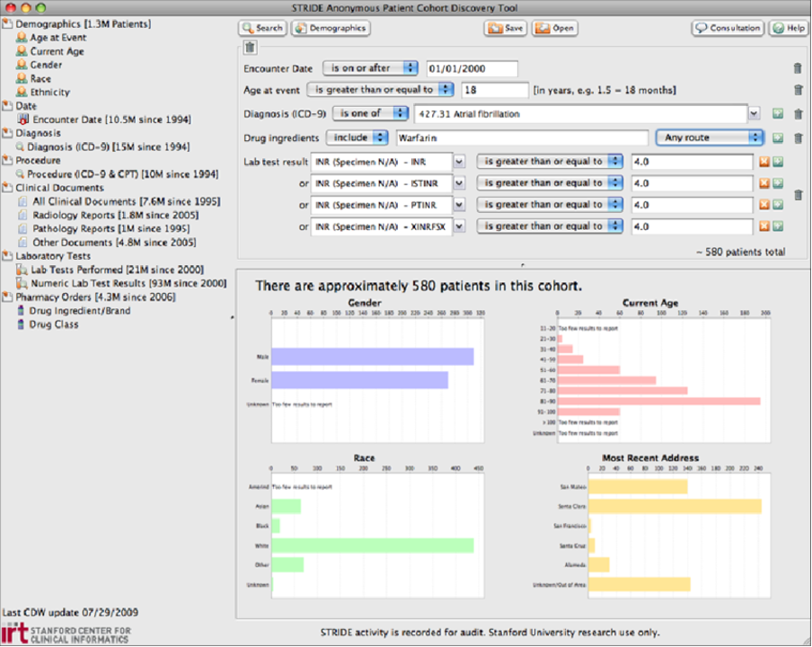Edit INR - INR threshold value 4.0
The width and height of the screenshot is (812, 647).
[692, 162]
